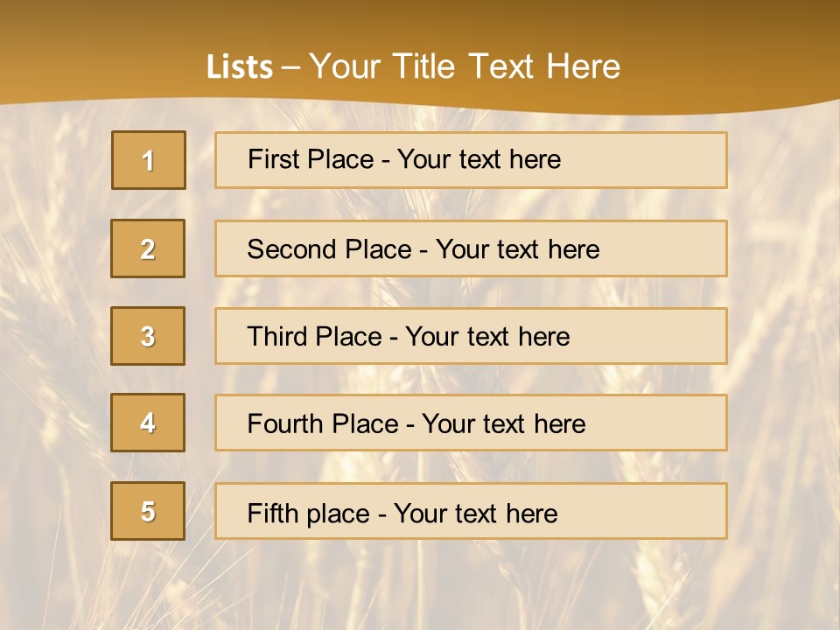The image size is (840, 630).
Task: Select the number 2 box
Action: 148,249
